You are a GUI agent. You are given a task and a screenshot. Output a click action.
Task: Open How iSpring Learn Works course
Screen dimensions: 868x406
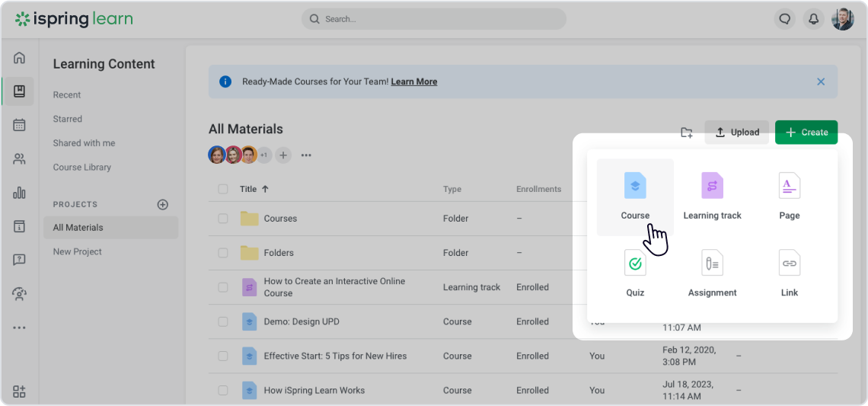coord(314,390)
